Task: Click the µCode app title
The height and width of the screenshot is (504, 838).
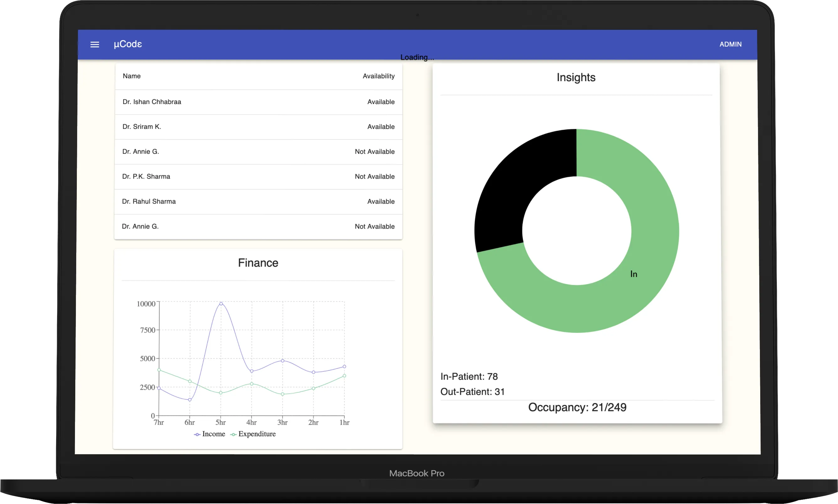Action: click(128, 44)
